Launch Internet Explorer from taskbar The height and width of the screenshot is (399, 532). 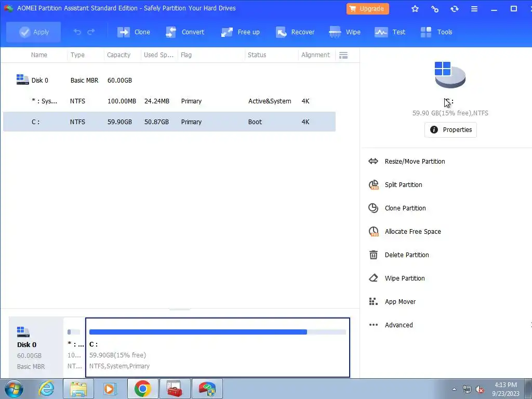[x=46, y=389]
